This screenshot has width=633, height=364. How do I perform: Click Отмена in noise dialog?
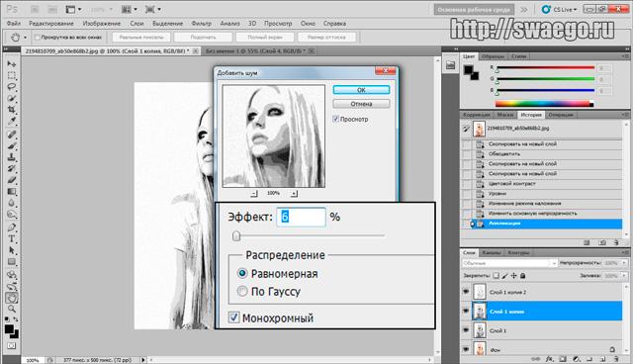tap(361, 104)
